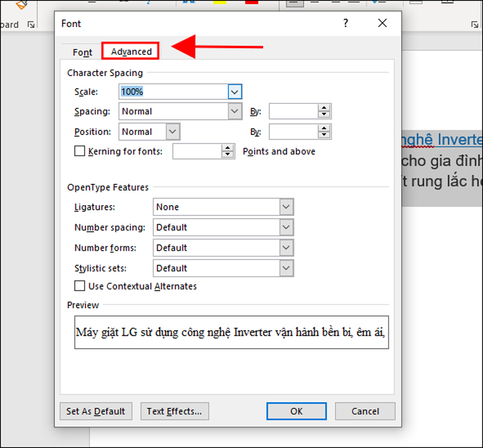The height and width of the screenshot is (448, 483).
Task: Open the Number spacing dropdown
Action: 286,228
